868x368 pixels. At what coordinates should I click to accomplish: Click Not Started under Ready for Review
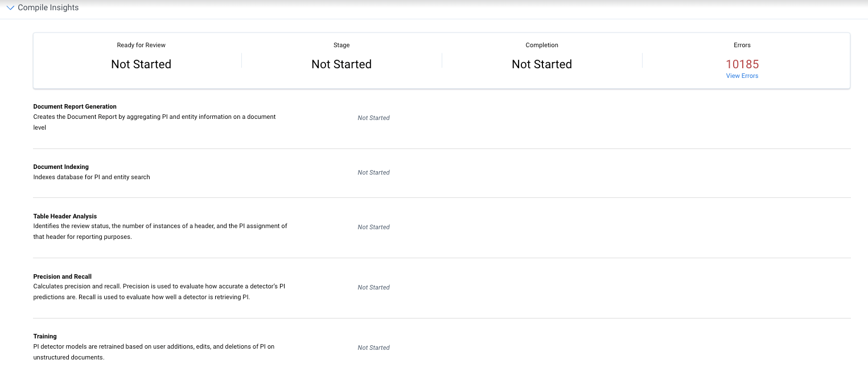[141, 64]
